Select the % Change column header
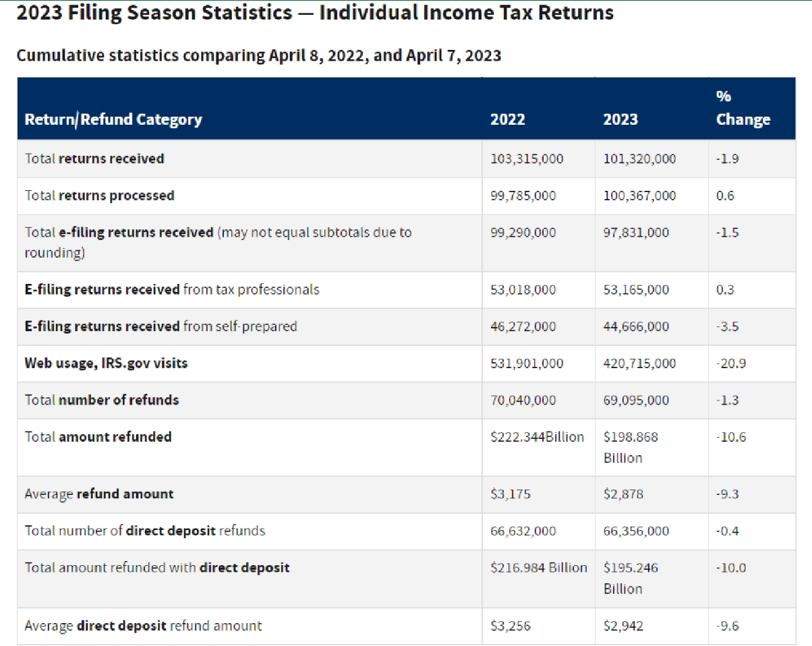This screenshot has height=646, width=812. [743, 109]
